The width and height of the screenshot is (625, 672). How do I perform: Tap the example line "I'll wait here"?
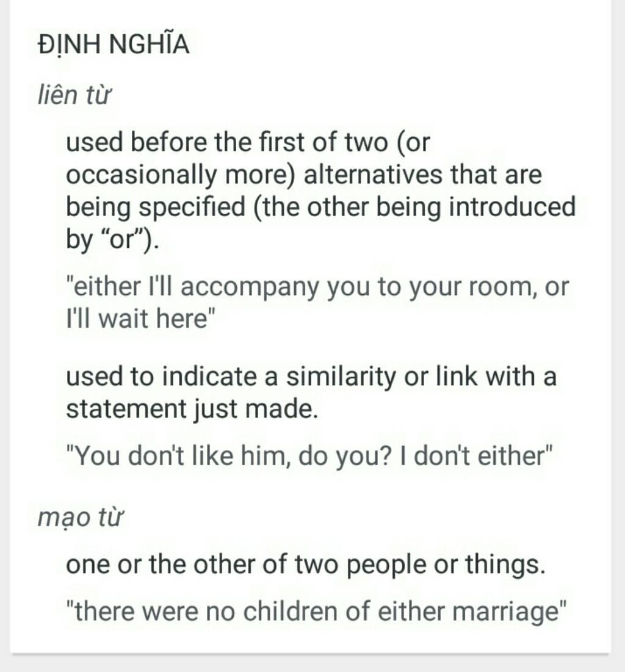click(x=140, y=319)
